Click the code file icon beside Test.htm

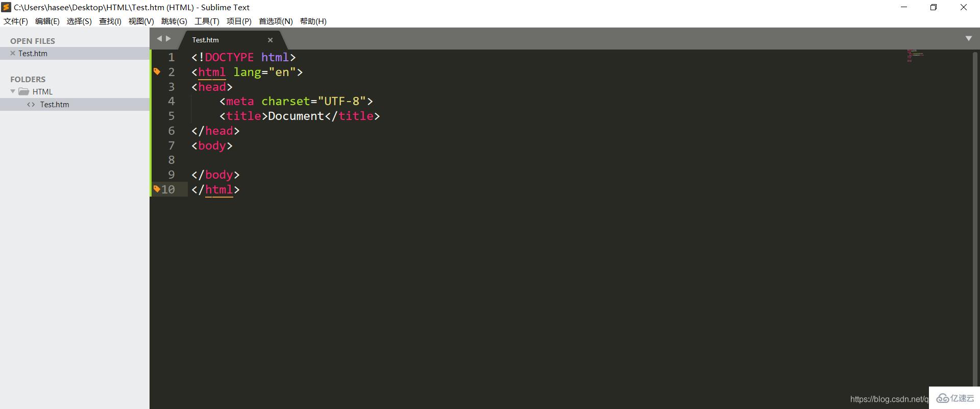(31, 104)
